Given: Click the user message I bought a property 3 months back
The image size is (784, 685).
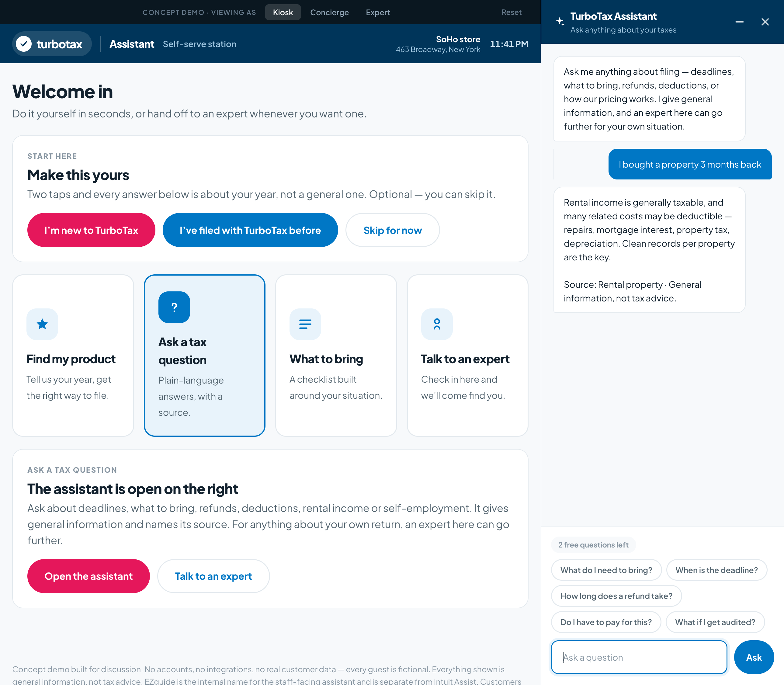Looking at the screenshot, I should 690,164.
